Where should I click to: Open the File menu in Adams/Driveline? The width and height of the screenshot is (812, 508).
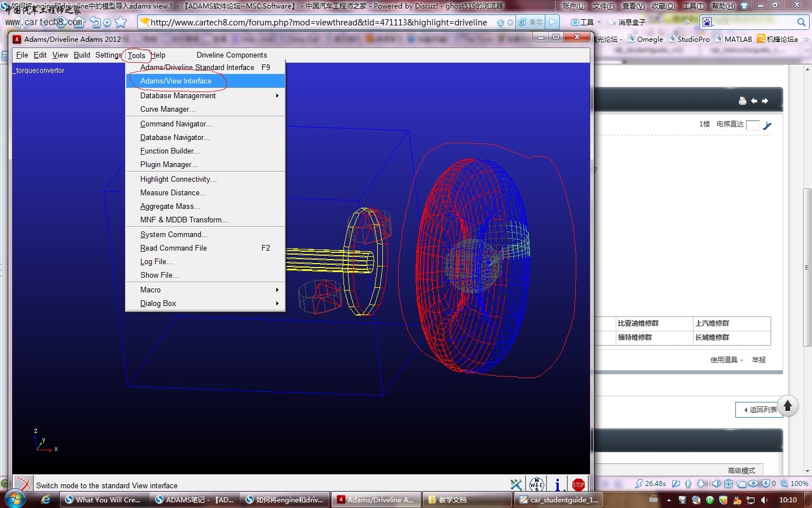click(22, 55)
